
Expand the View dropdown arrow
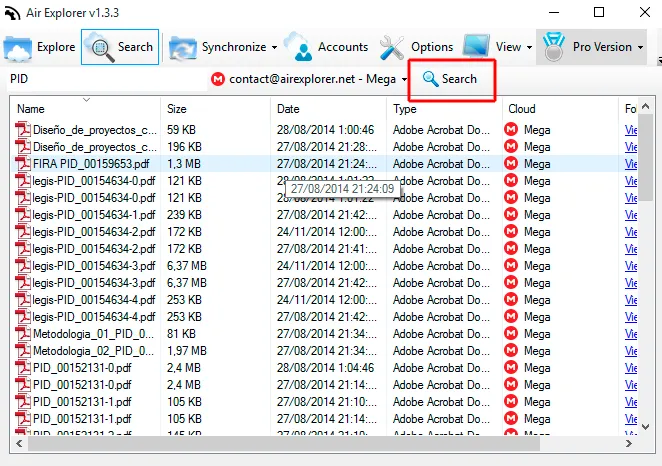point(529,47)
